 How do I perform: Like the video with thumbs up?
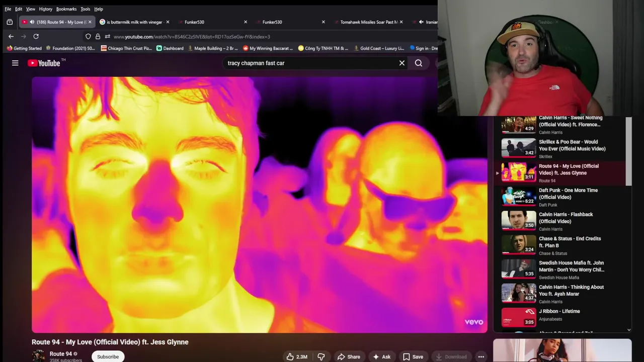click(297, 356)
